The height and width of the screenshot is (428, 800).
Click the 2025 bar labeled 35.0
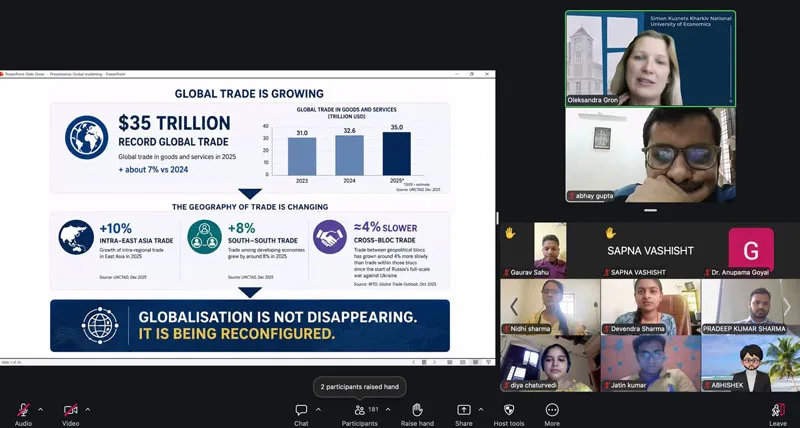396,154
